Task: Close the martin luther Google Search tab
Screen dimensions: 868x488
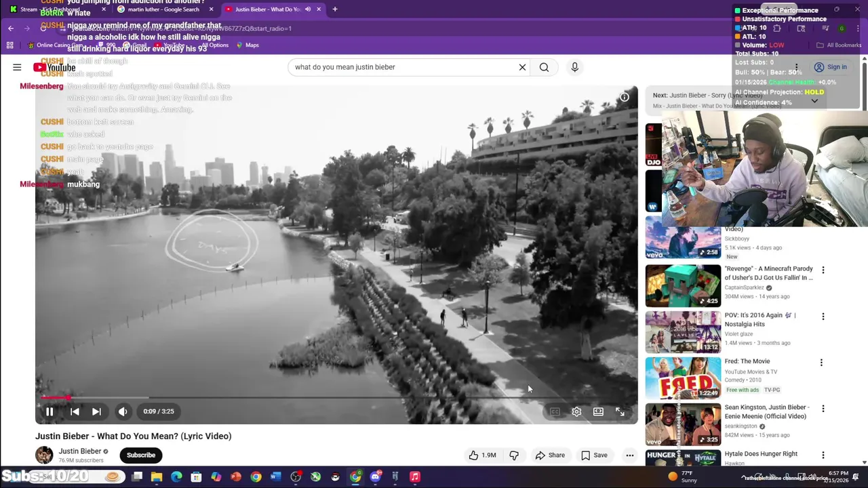Action: pos(211,9)
